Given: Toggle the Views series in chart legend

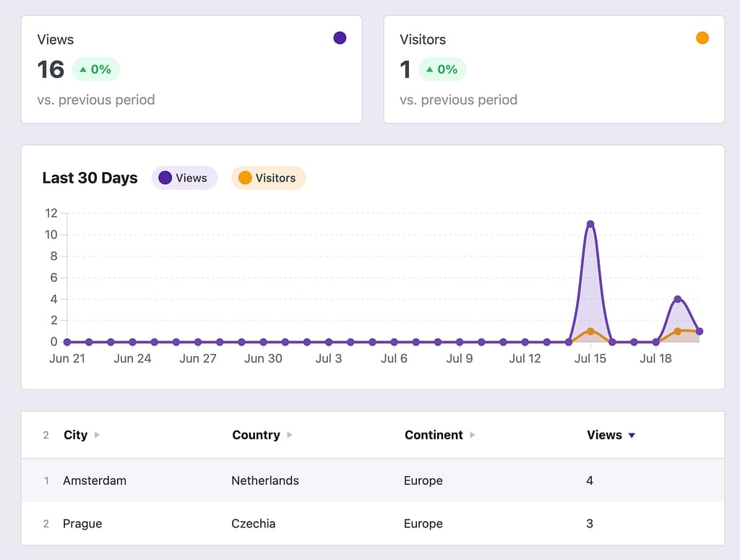Looking at the screenshot, I should (x=184, y=178).
